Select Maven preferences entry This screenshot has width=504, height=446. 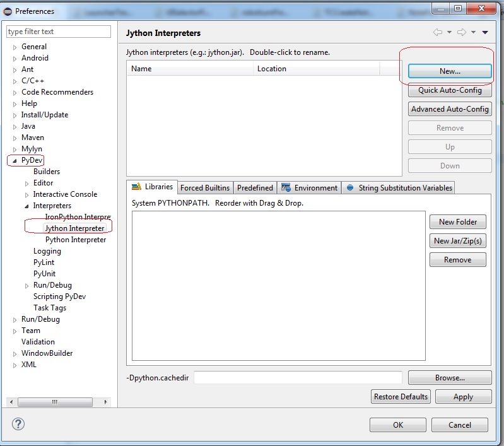[x=33, y=138]
